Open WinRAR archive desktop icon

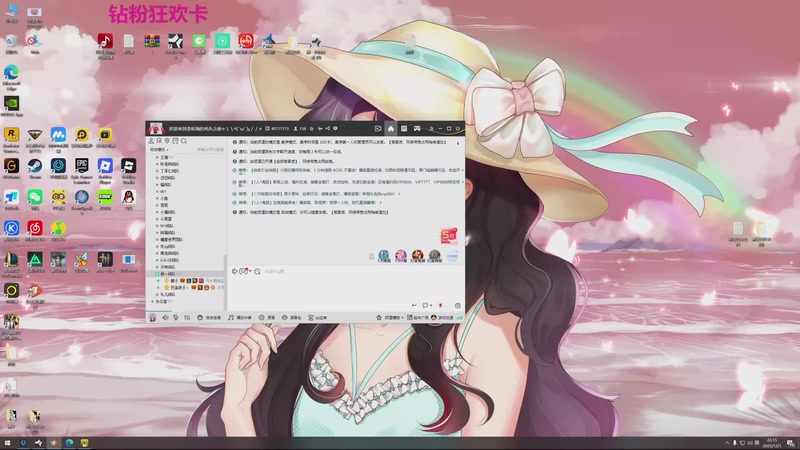click(x=152, y=43)
